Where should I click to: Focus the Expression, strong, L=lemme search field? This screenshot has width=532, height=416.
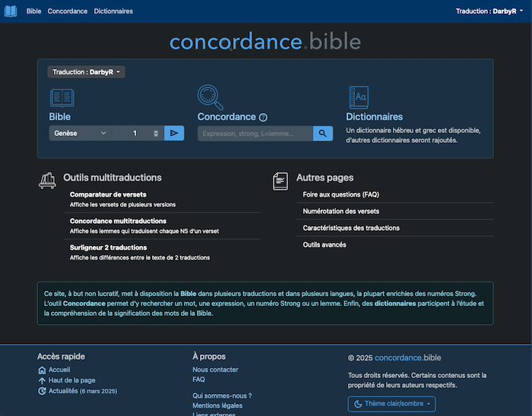(255, 134)
